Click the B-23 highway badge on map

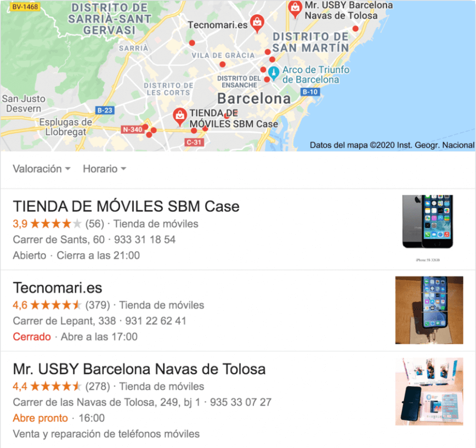coord(105,110)
